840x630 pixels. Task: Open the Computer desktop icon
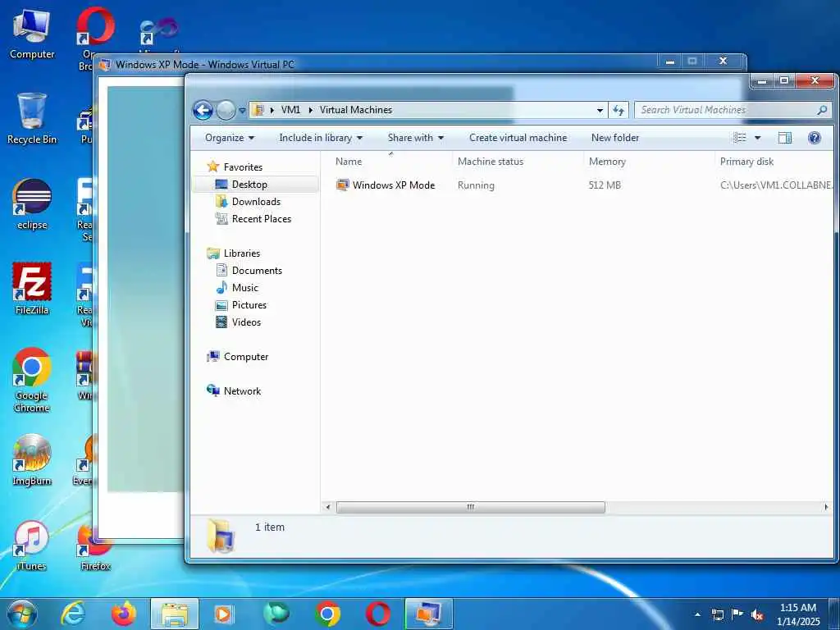pyautogui.click(x=32, y=34)
